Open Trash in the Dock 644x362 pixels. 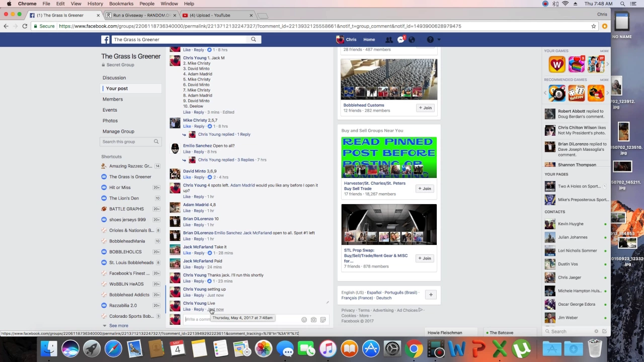[595, 349]
